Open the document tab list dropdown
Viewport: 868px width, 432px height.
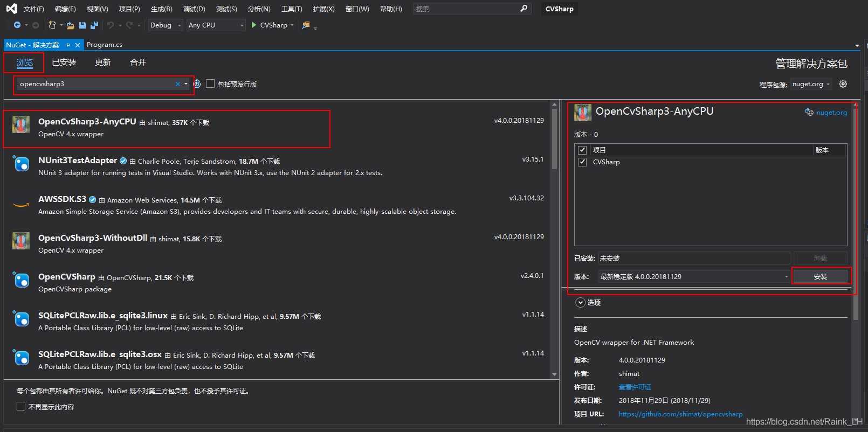pyautogui.click(x=857, y=45)
